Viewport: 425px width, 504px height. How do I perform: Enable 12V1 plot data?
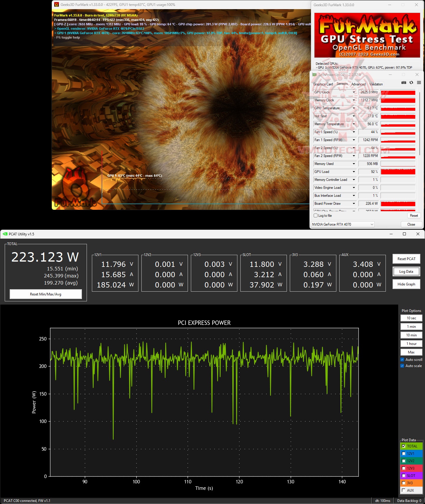tap(403, 454)
